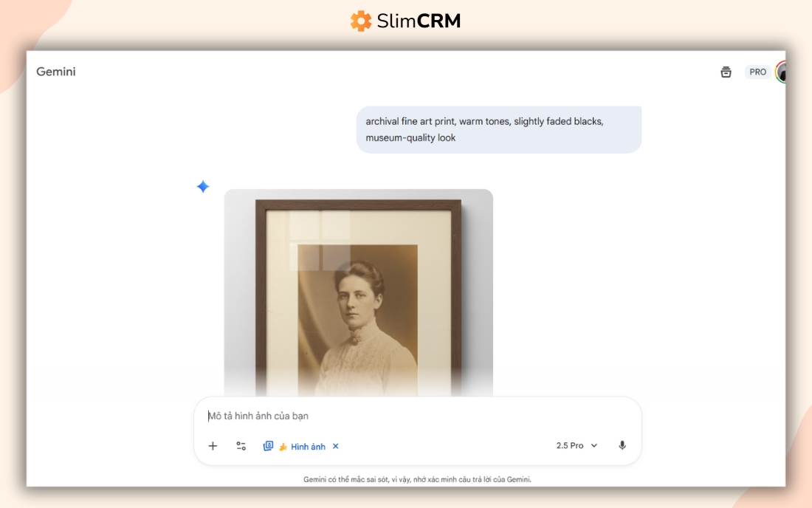Click the microphone voice input icon

[622, 445]
